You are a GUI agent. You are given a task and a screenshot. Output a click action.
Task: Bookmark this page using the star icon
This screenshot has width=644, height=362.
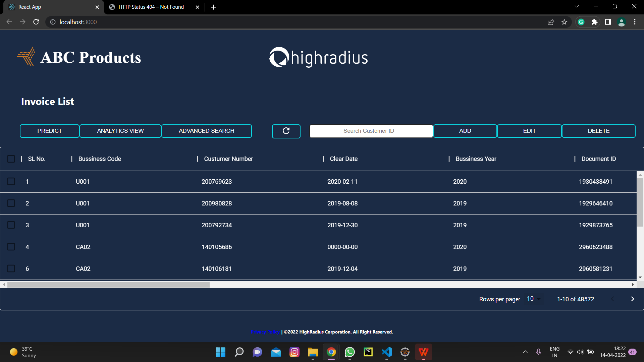(565, 22)
